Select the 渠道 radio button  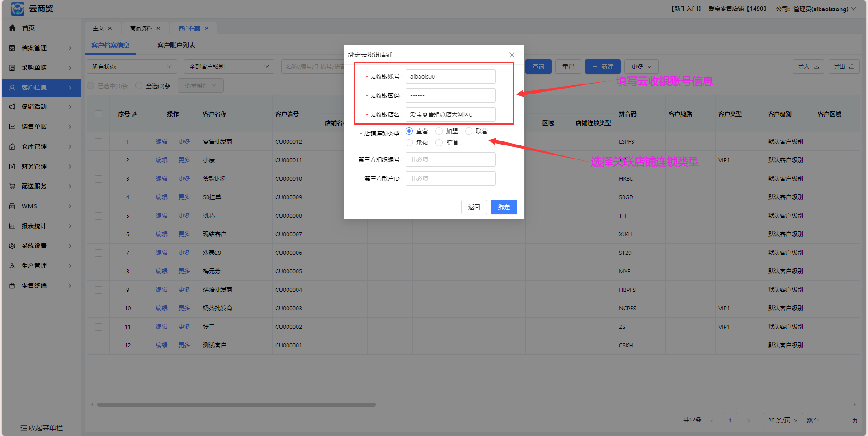[439, 143]
